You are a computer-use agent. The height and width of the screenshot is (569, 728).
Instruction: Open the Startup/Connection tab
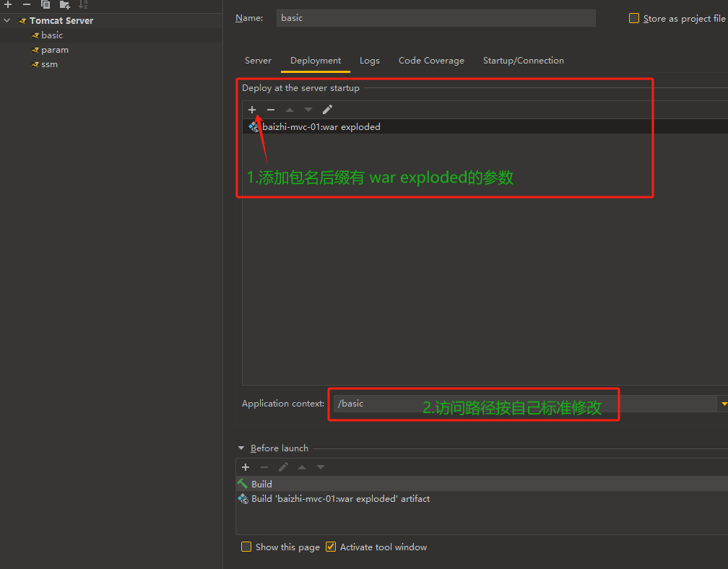(x=523, y=61)
